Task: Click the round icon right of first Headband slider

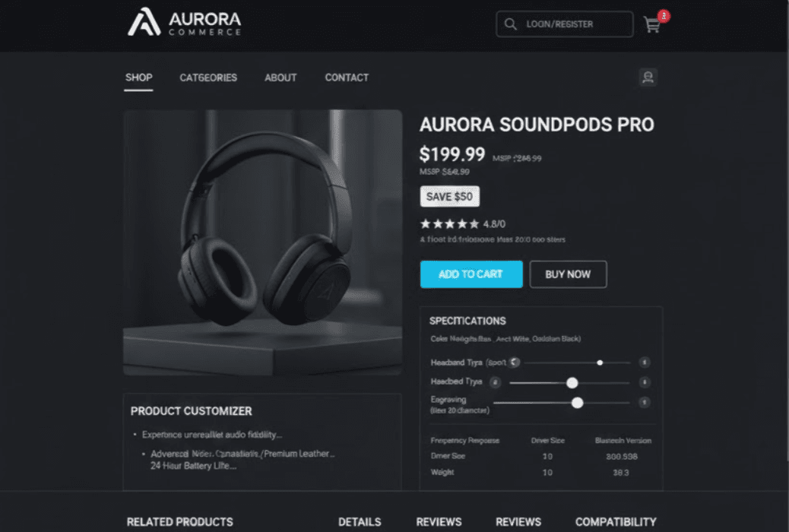Action: point(644,363)
